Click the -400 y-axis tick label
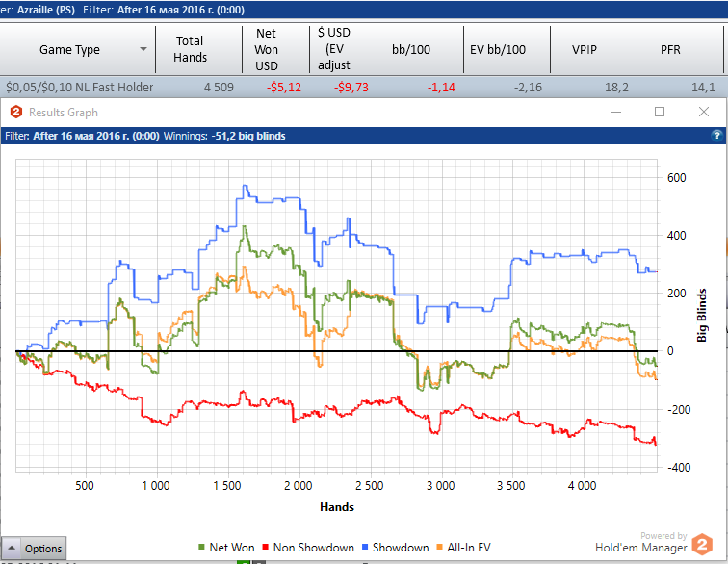The width and height of the screenshot is (728, 564). coord(677,468)
